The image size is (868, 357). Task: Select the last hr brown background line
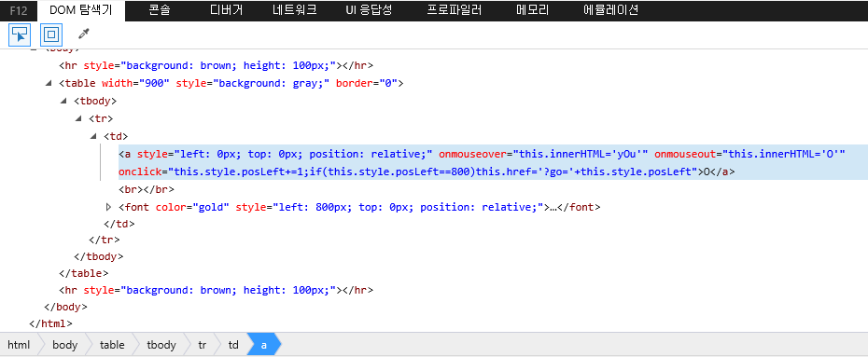point(216,290)
